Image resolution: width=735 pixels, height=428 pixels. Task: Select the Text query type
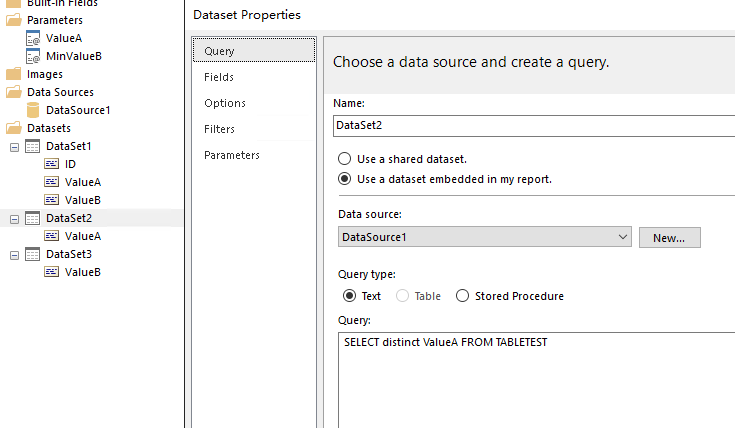tap(349, 296)
